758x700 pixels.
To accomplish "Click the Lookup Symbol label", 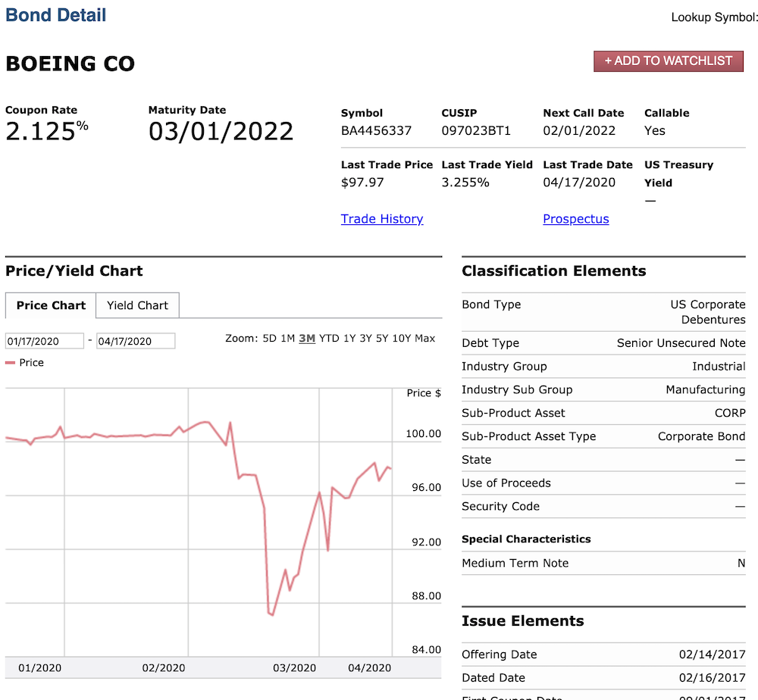I will click(x=715, y=17).
